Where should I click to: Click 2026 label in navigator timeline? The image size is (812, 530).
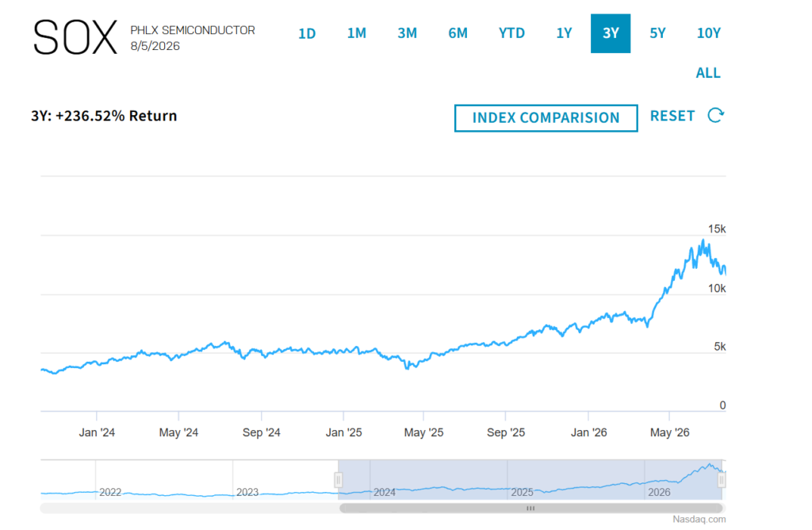point(659,492)
